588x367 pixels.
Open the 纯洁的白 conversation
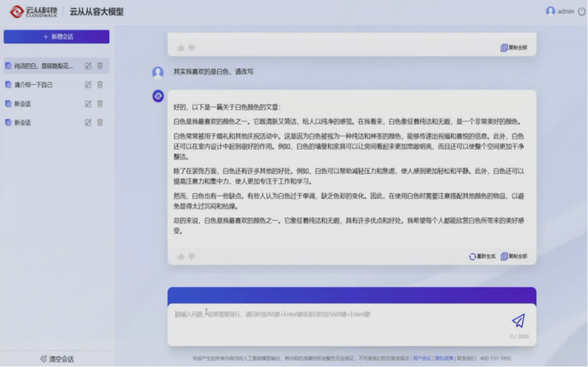coord(56,66)
